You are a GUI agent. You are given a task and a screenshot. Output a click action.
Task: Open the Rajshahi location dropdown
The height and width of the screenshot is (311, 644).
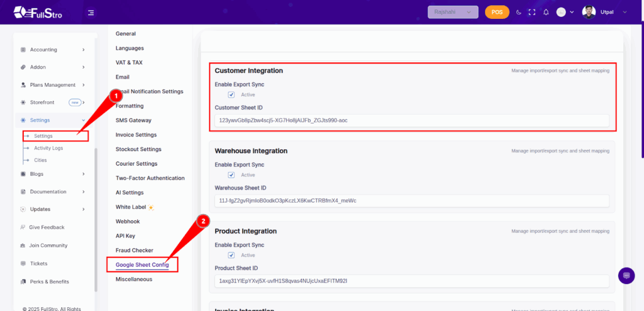[x=452, y=12]
